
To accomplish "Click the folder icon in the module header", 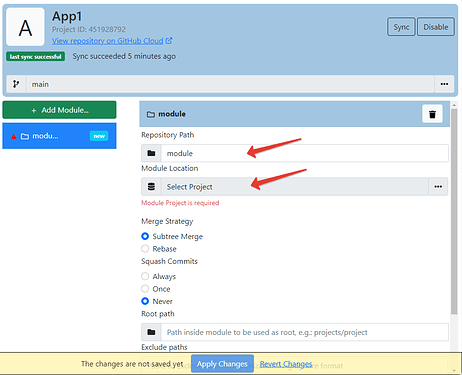I will 151,114.
